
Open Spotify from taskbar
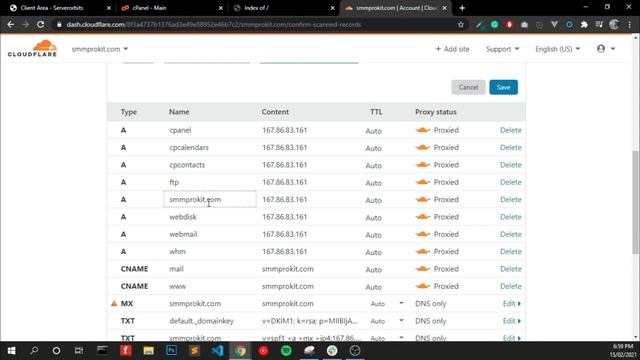286,351
